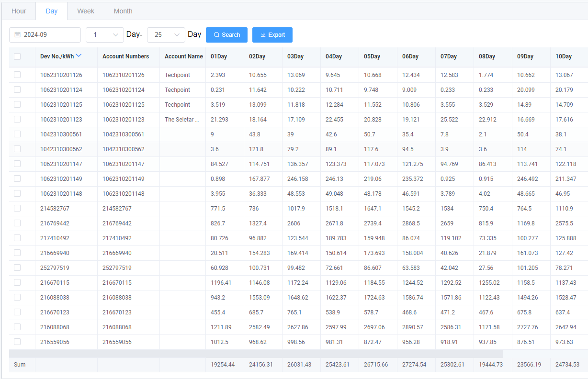Viewport: 588px width, 379px height.
Task: Click the 09Day value 246.492
Action: 528,178
